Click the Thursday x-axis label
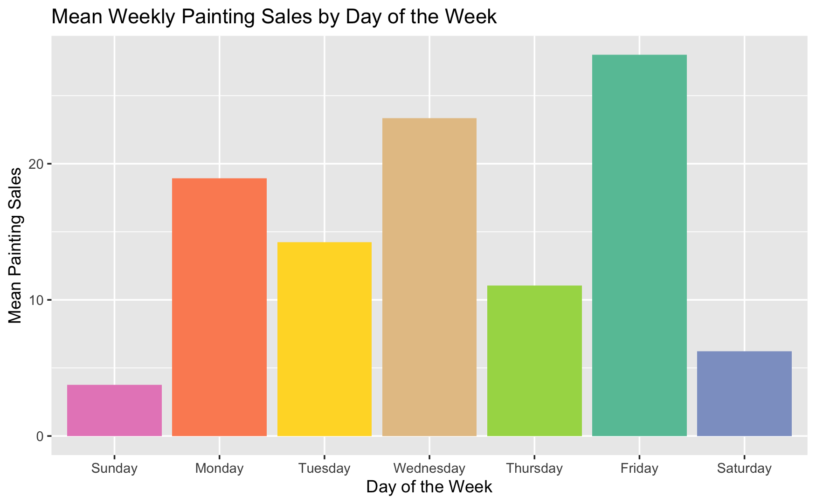Viewport: 816px width, 504px height. pyautogui.click(x=534, y=468)
